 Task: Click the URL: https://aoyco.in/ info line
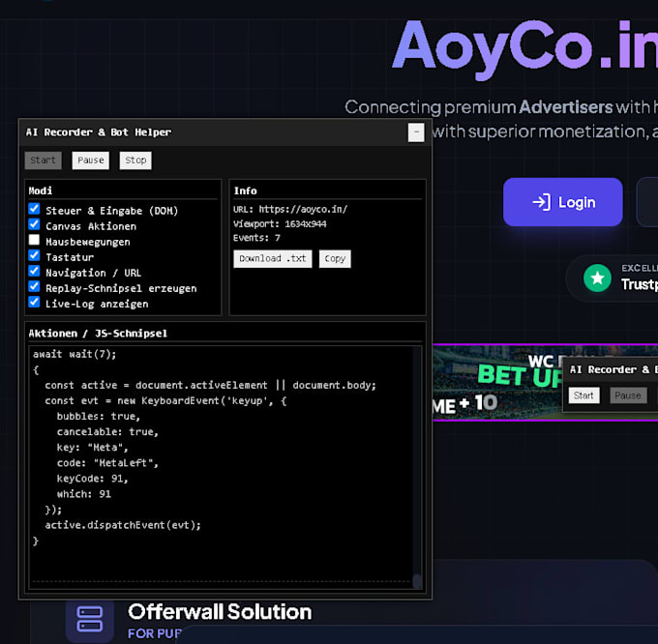(290, 209)
